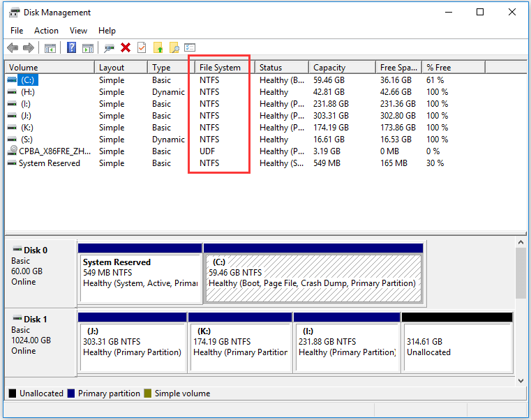Click the UDF file system cell
Viewport: 531px width, 420px height.
click(x=207, y=151)
